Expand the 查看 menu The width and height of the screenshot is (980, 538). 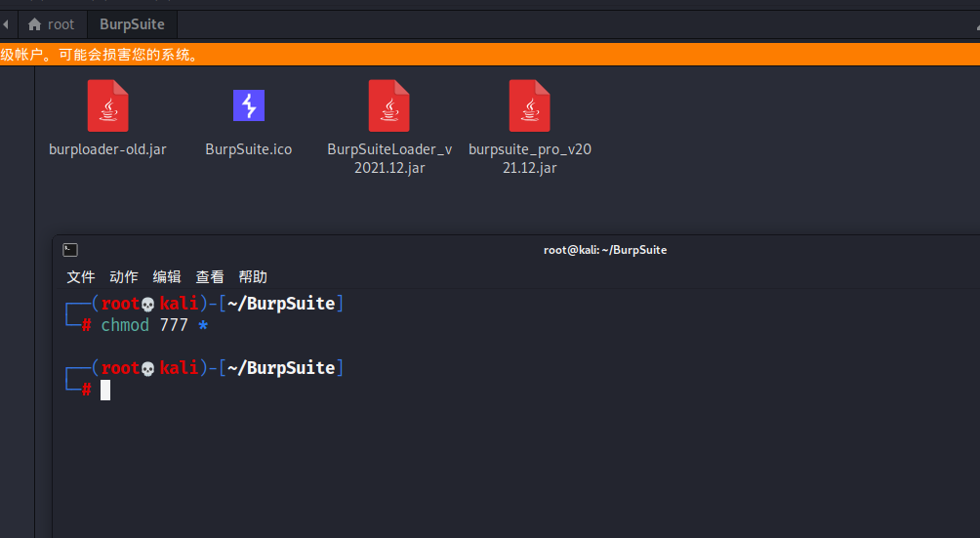click(x=210, y=277)
